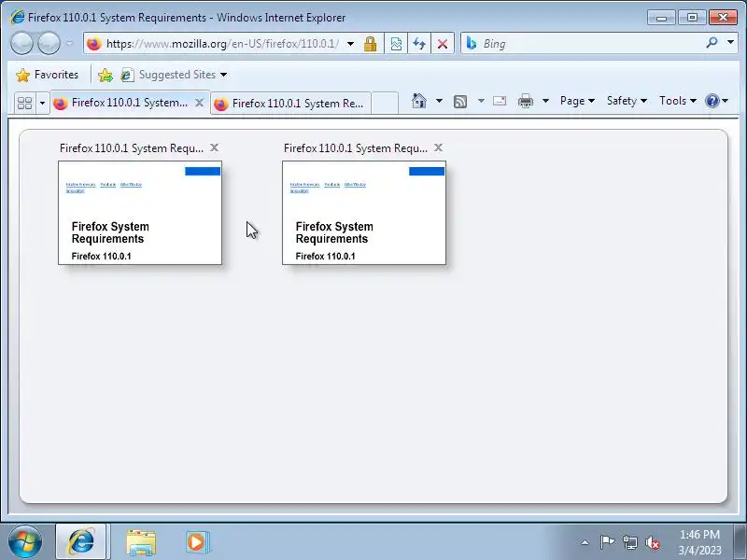Click the Add to Favorites Bar icon
This screenshot has height=560, width=747.
[106, 75]
